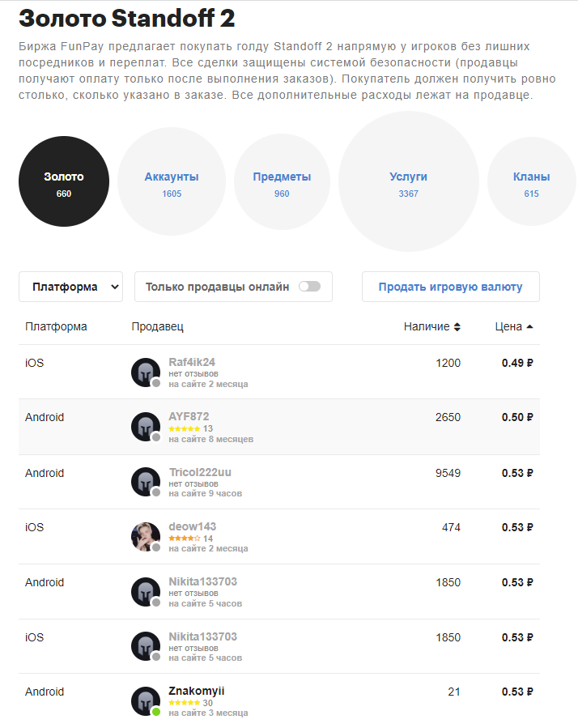Image resolution: width=578 pixels, height=728 pixels.
Task: Click price 0.49 ₽
Action: click(517, 363)
